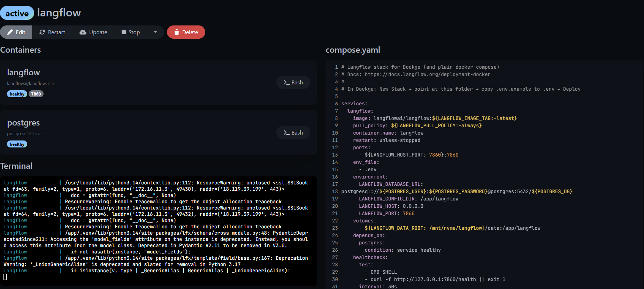Click the terminal cursor at bottom
Image resolution: width=644 pixels, height=289 pixels.
coord(5,277)
